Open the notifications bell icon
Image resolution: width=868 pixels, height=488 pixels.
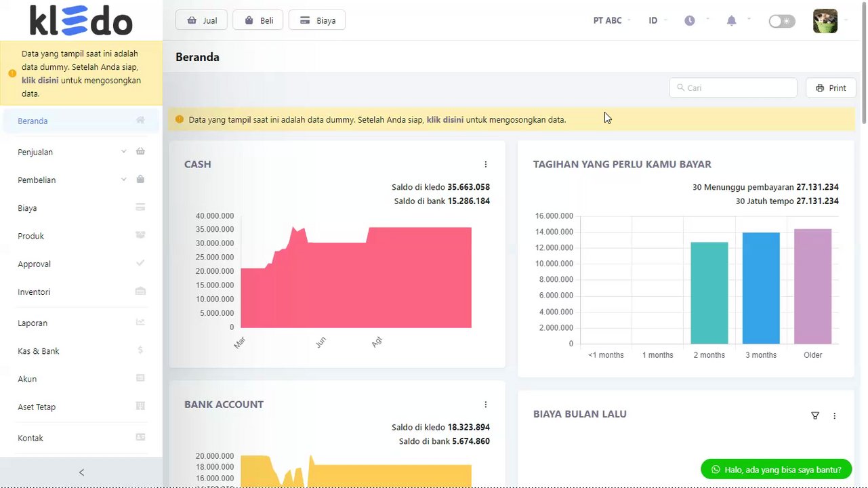click(x=731, y=20)
